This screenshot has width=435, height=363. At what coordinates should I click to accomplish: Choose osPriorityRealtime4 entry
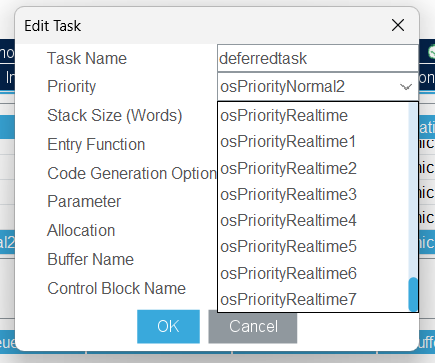(313, 220)
